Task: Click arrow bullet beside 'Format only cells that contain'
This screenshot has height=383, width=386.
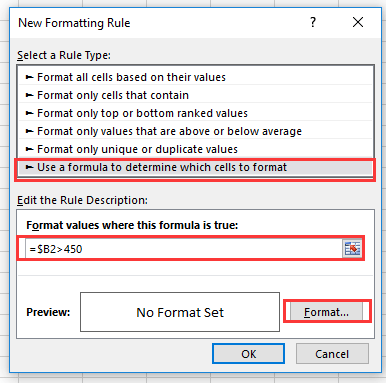Action: [30, 95]
